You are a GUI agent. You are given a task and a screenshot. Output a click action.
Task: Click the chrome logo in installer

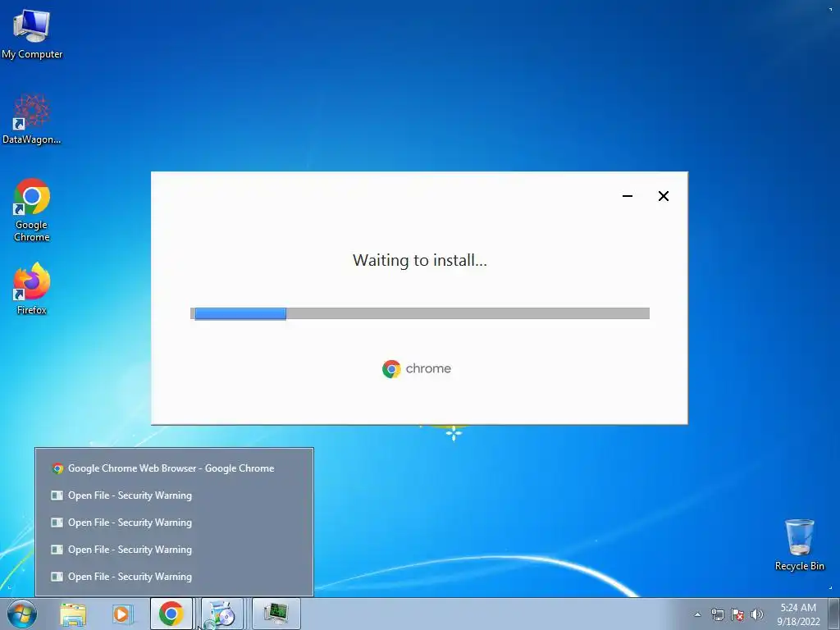(417, 368)
